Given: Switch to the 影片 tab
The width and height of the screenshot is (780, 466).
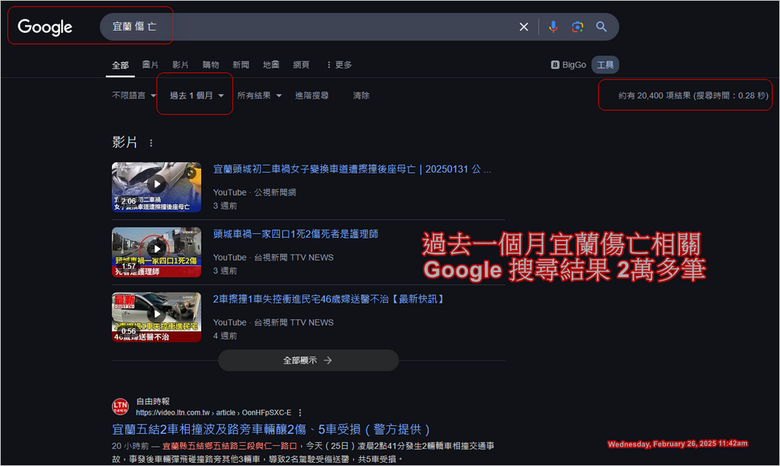Looking at the screenshot, I should click(181, 65).
